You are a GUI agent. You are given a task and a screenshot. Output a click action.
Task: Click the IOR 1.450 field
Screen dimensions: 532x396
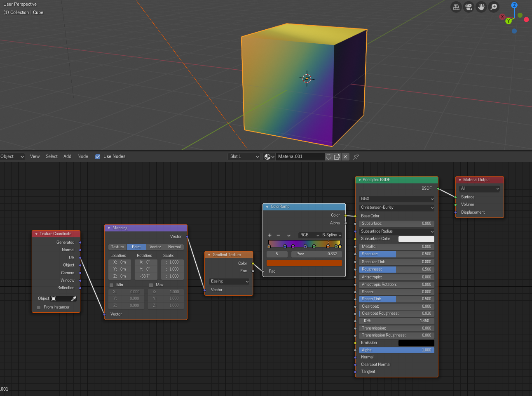coord(396,321)
